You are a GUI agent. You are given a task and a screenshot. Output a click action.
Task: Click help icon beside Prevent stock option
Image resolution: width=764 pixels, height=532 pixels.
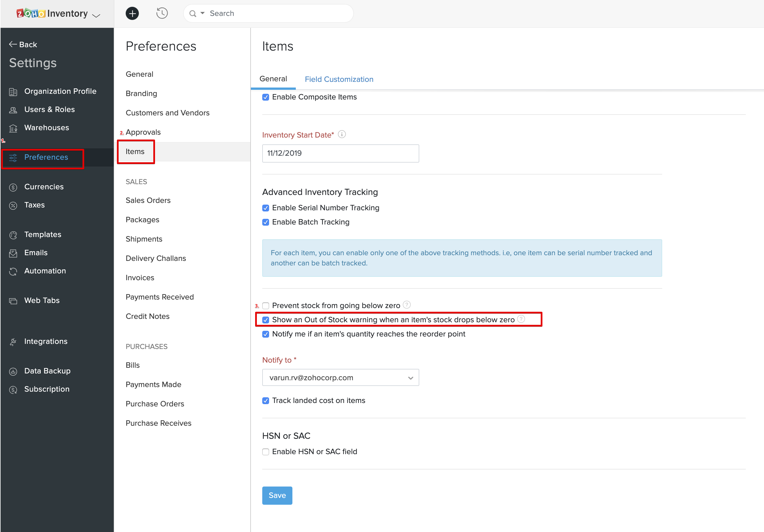407,305
